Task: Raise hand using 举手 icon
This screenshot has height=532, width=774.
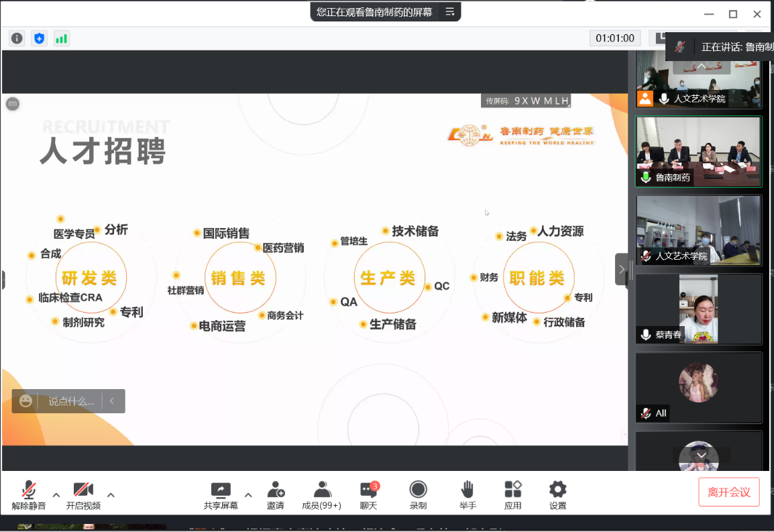Action: pyautogui.click(x=467, y=495)
